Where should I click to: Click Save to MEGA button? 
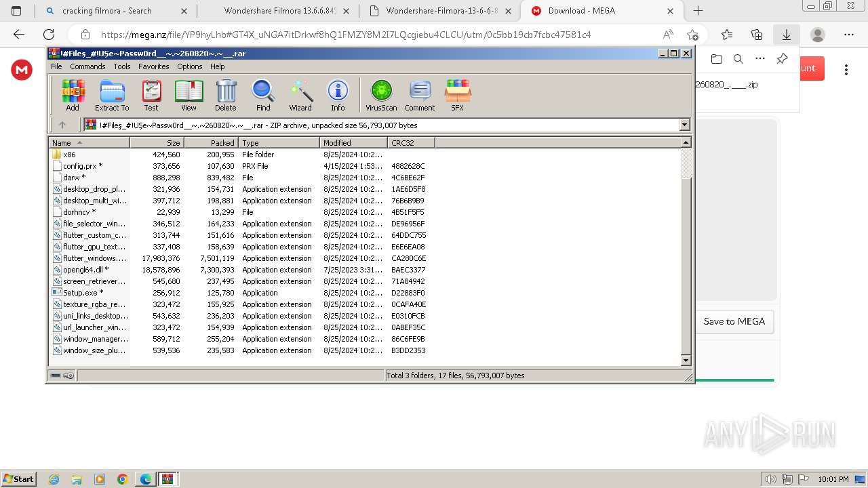(x=734, y=321)
